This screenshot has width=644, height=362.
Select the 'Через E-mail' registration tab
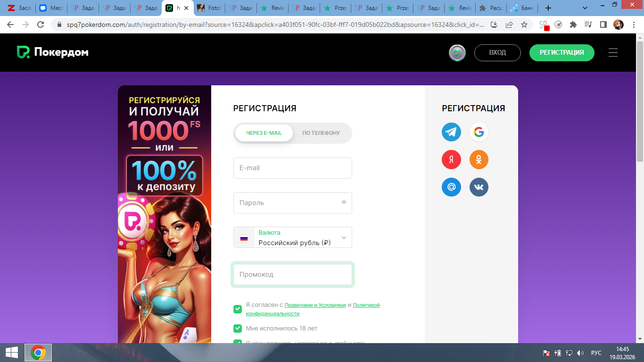point(264,133)
